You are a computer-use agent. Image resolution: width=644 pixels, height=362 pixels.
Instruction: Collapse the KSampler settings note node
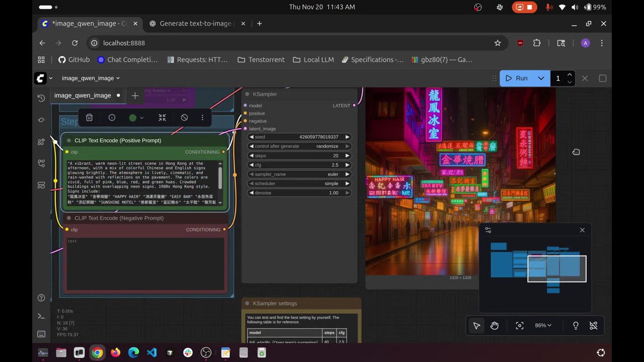click(247, 303)
